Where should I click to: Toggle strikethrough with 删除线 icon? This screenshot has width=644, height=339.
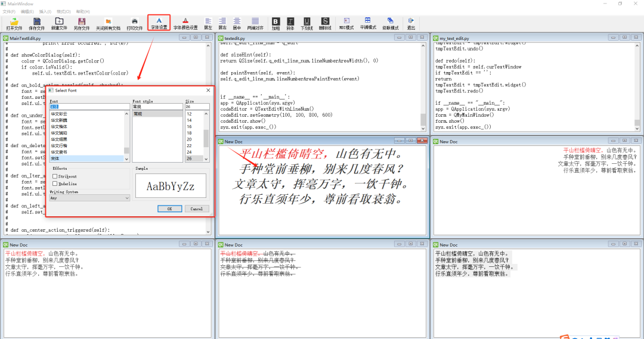325,24
